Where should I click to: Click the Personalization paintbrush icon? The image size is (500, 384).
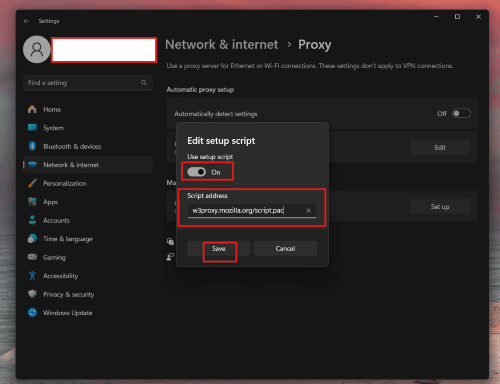(32, 183)
